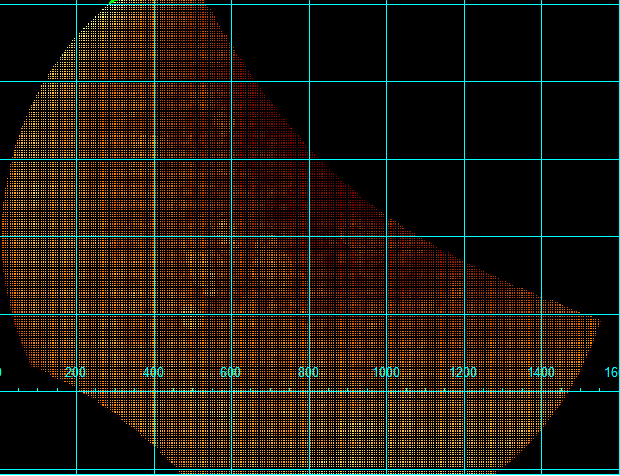Click the 400 axis label
This screenshot has width=620, height=476.
point(152,372)
